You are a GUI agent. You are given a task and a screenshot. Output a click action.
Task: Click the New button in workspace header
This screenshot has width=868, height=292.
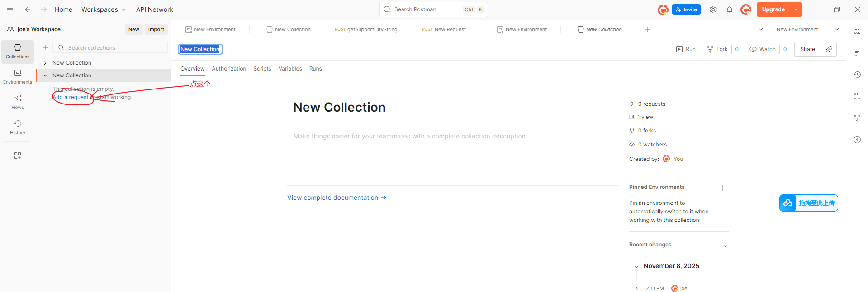[133, 29]
